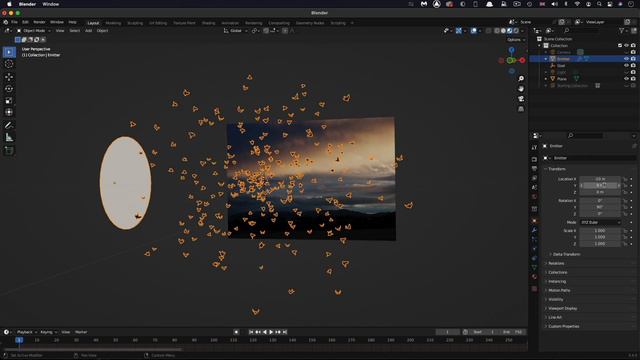This screenshot has height=360, width=640.
Task: Open the Render properties tab
Action: (x=534, y=159)
